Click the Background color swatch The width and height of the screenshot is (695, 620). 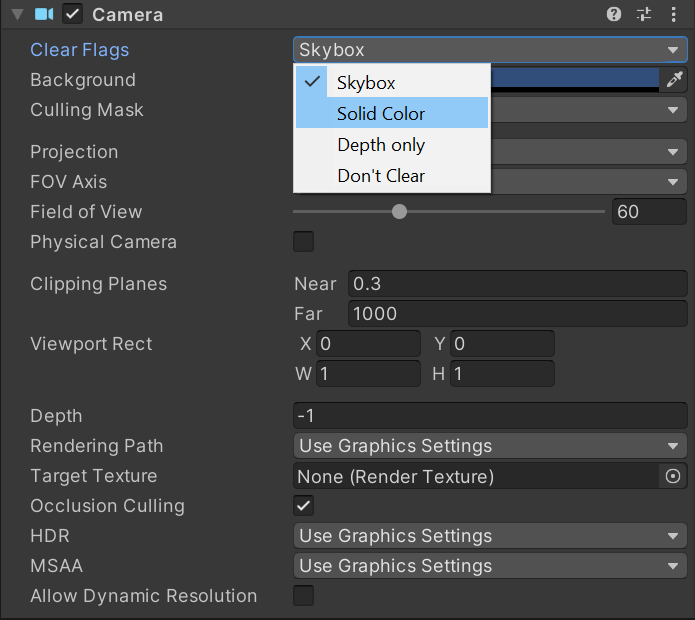pyautogui.click(x=575, y=80)
